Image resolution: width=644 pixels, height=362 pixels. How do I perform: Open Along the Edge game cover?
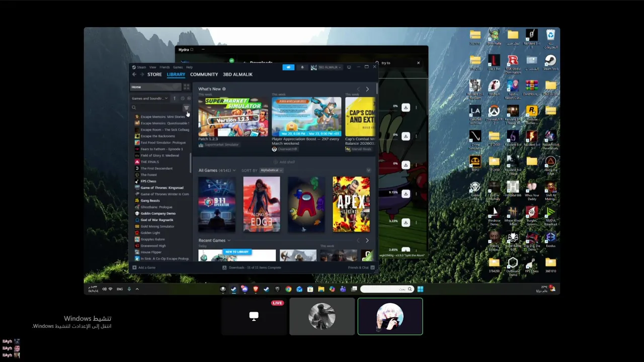tap(262, 204)
